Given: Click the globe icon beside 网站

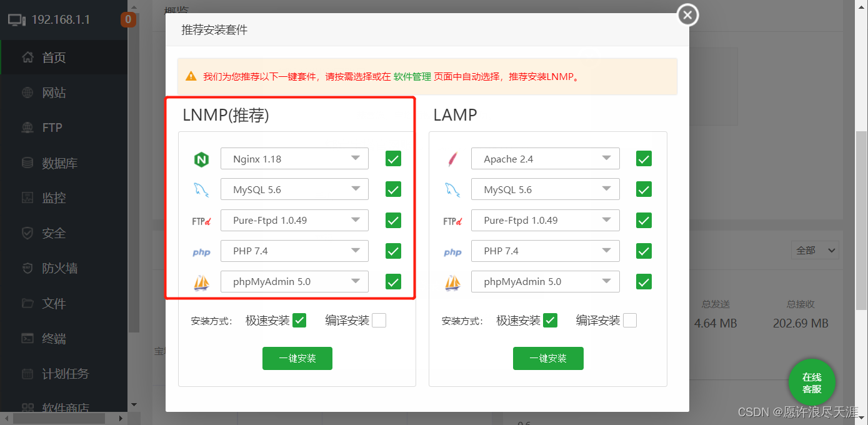Looking at the screenshot, I should [27, 92].
